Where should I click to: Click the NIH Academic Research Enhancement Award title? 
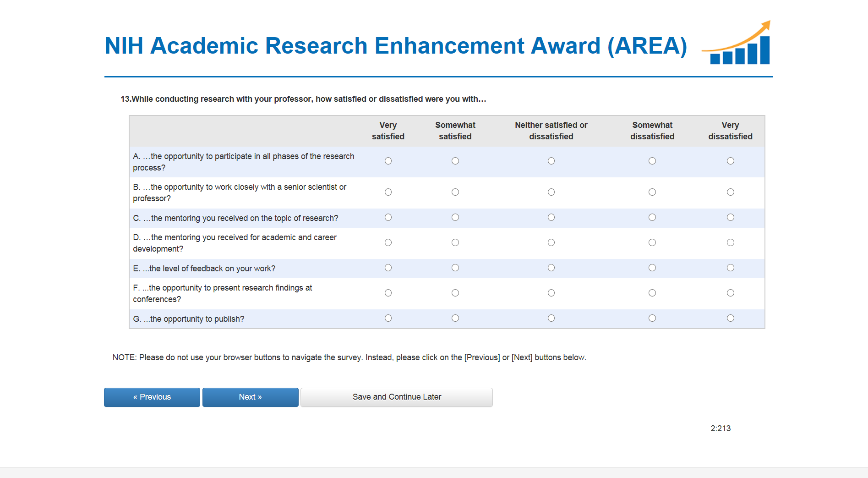coord(396,46)
